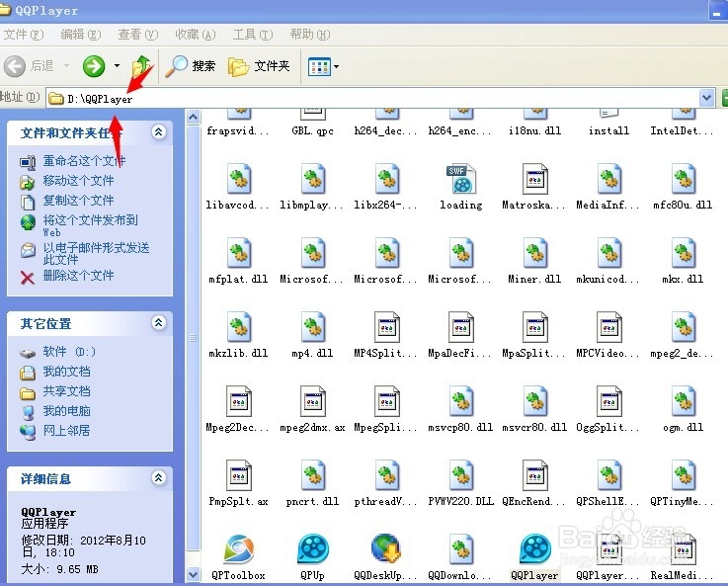Select the msvcp80.dll file
The width and height of the screenshot is (728, 586).
coord(460,409)
